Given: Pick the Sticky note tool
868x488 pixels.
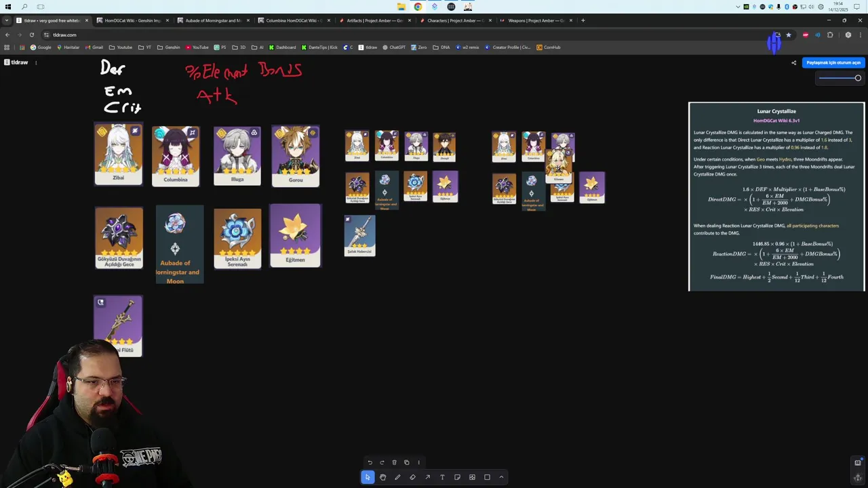Looking at the screenshot, I should tap(457, 477).
